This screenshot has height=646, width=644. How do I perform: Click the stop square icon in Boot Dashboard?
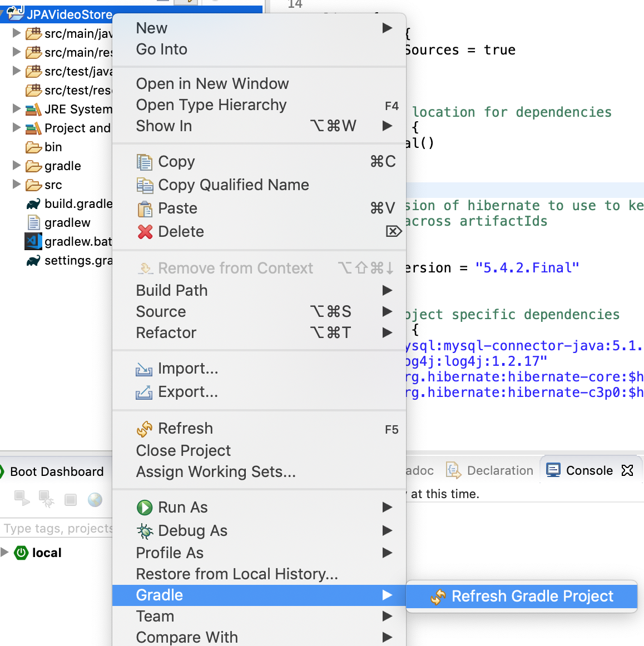click(70, 500)
